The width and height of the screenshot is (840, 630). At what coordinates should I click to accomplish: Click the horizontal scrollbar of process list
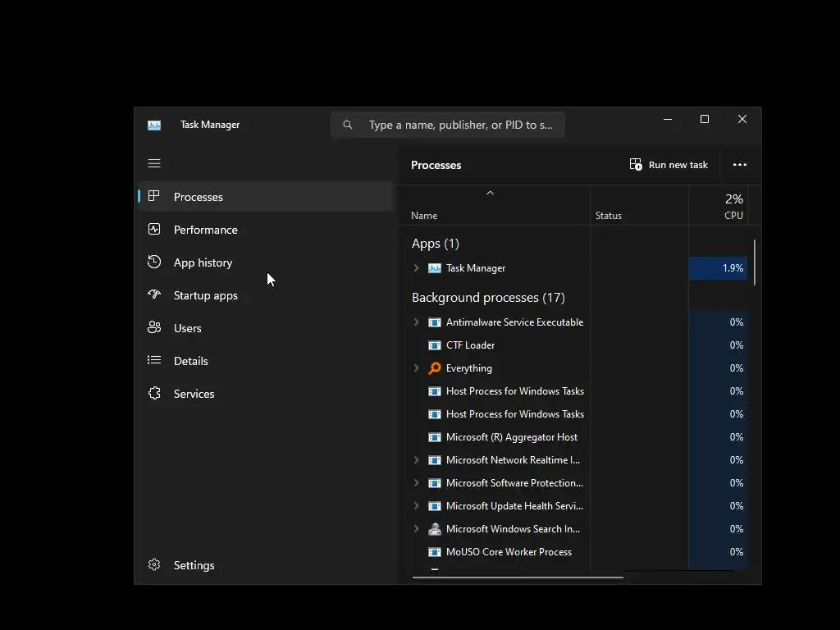pyautogui.click(x=518, y=577)
